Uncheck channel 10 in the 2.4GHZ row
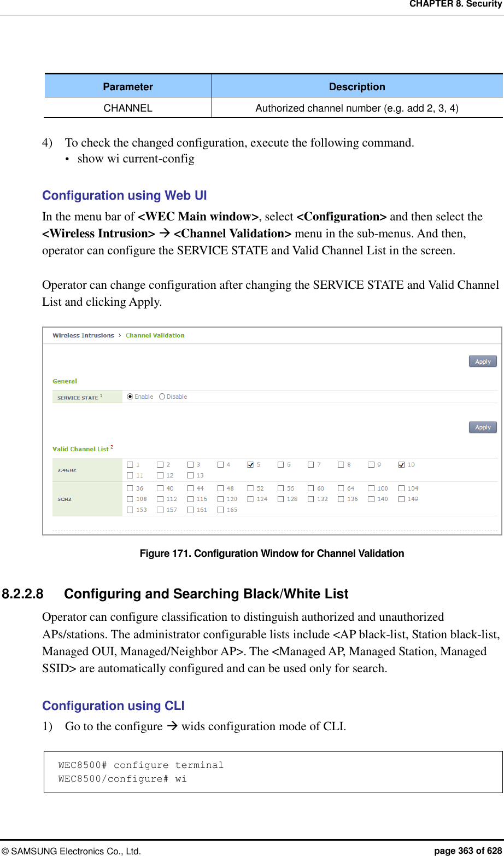The width and height of the screenshot is (504, 856). coord(401,464)
